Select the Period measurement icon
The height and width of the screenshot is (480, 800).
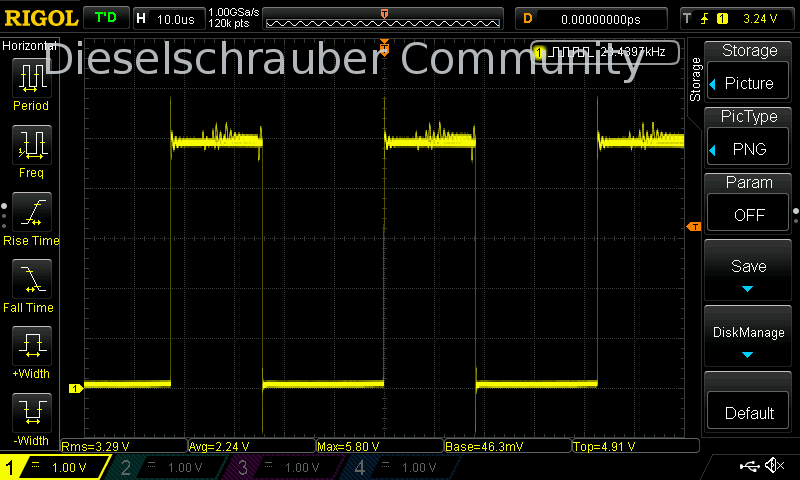(x=32, y=78)
